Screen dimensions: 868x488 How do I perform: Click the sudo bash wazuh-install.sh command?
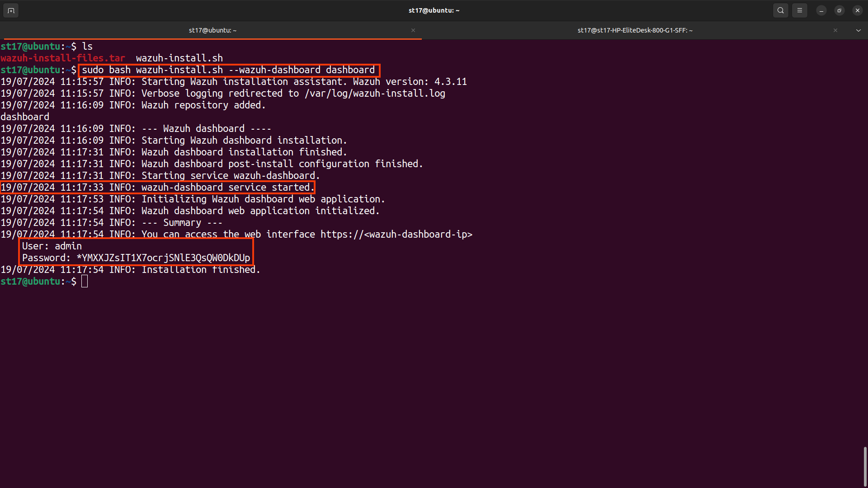tap(229, 70)
